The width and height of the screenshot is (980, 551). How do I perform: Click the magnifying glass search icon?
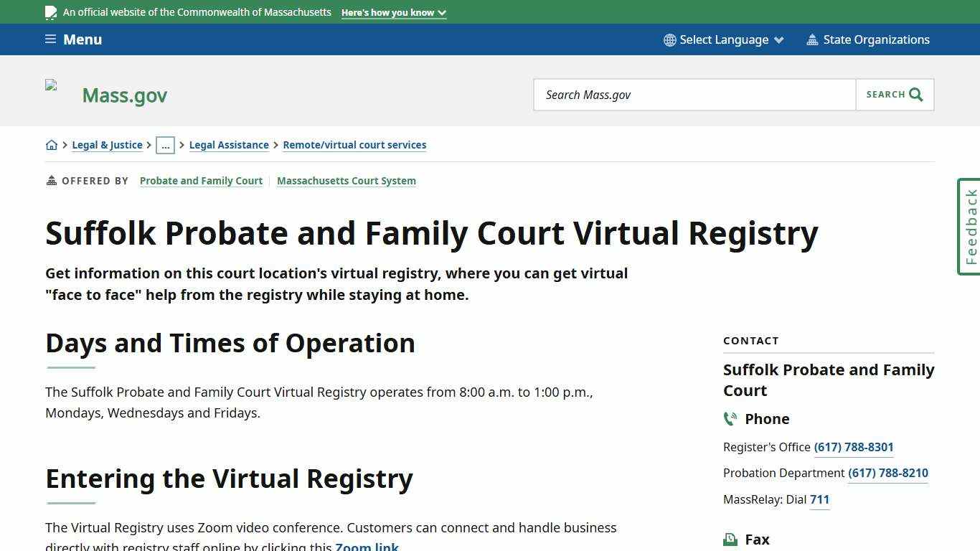915,94
